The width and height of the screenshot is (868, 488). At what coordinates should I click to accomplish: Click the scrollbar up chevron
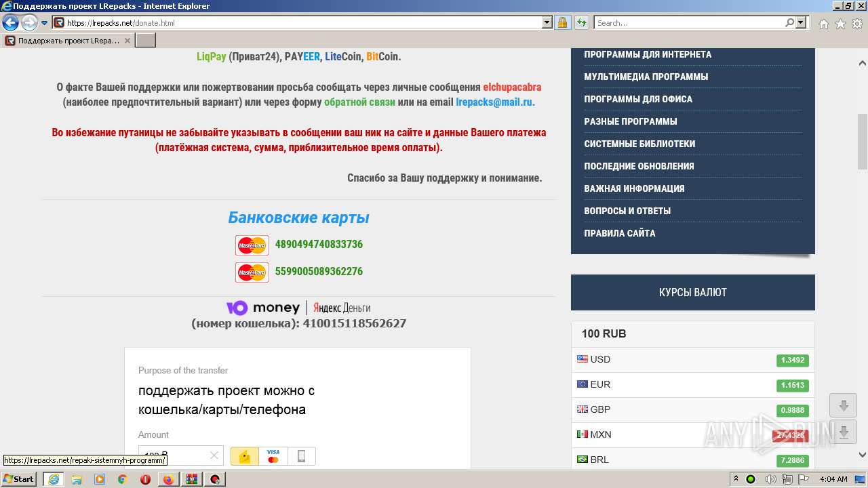863,63
